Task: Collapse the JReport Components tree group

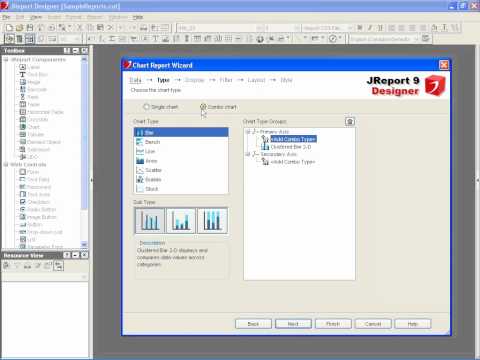Action: [x=6, y=59]
